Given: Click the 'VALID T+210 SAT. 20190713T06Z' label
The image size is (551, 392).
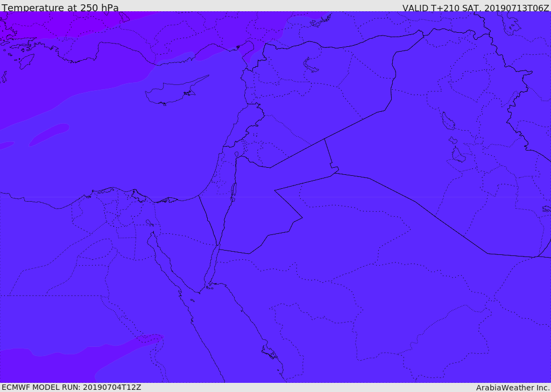Looking at the screenshot, I should 476,8.
